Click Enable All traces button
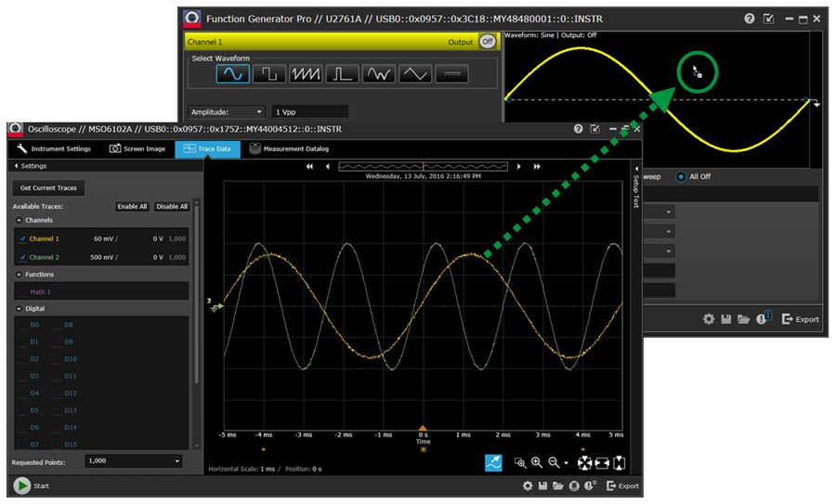This screenshot has height=504, width=836. (x=132, y=206)
